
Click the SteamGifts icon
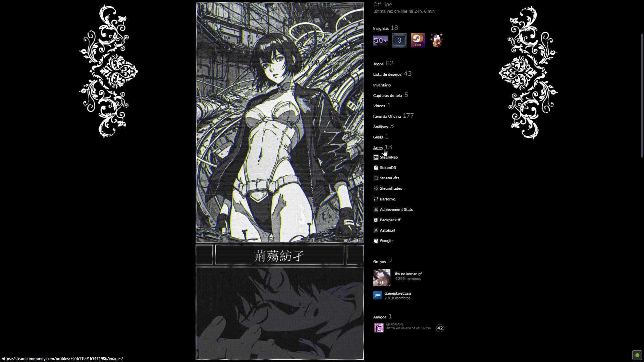pyautogui.click(x=376, y=178)
